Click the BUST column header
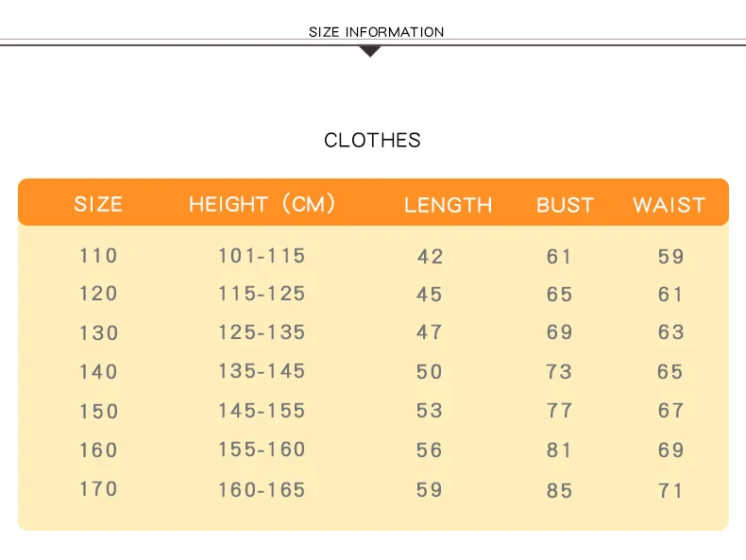Image resolution: width=746 pixels, height=560 pixels. (565, 205)
